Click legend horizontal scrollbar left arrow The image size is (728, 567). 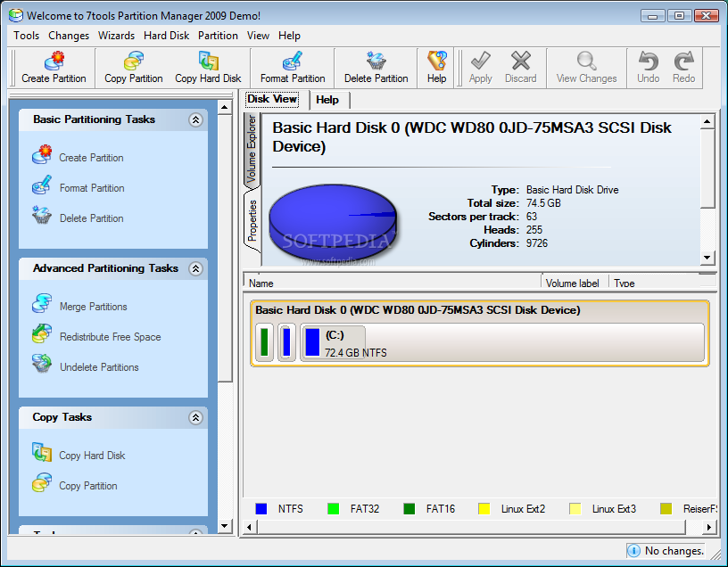pos(250,527)
